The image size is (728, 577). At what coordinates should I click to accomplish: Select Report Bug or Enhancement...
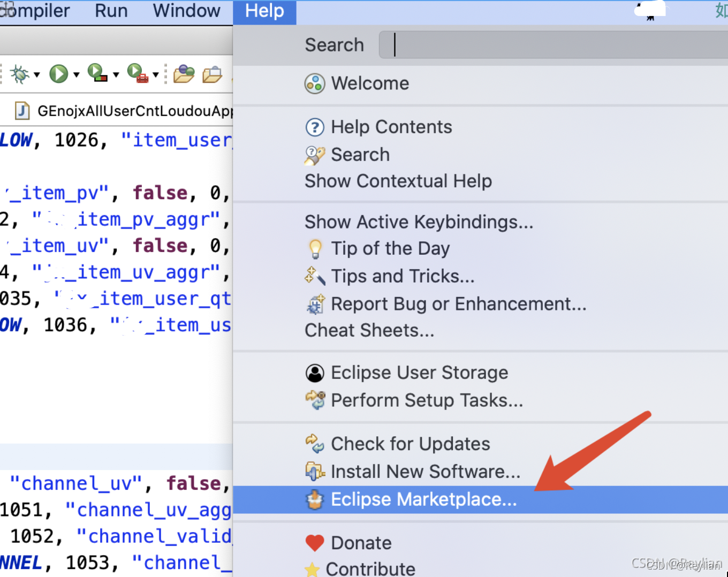point(480,304)
